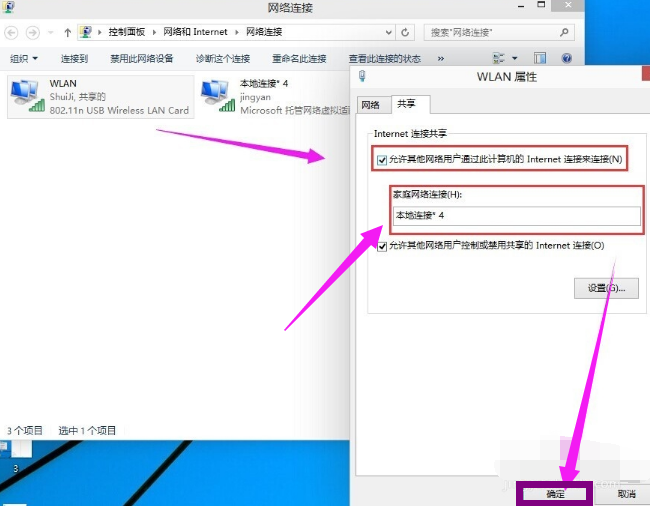Toggle the preview pane icon

[x=540, y=58]
